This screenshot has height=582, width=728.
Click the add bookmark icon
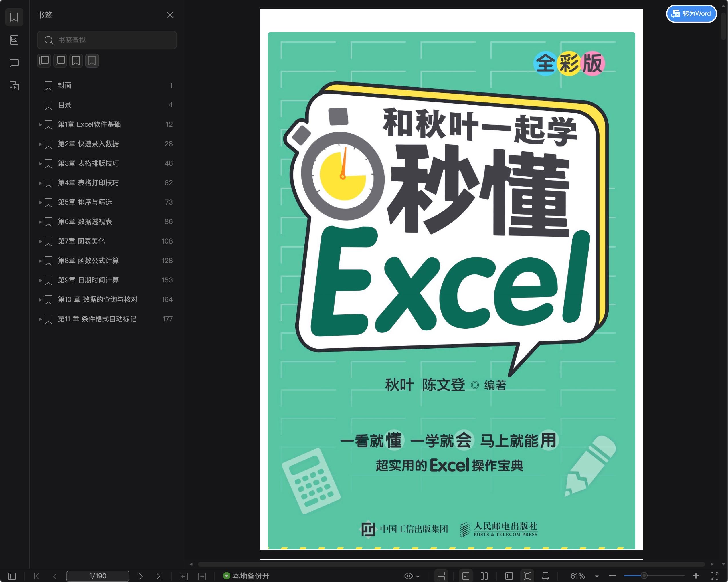point(76,61)
